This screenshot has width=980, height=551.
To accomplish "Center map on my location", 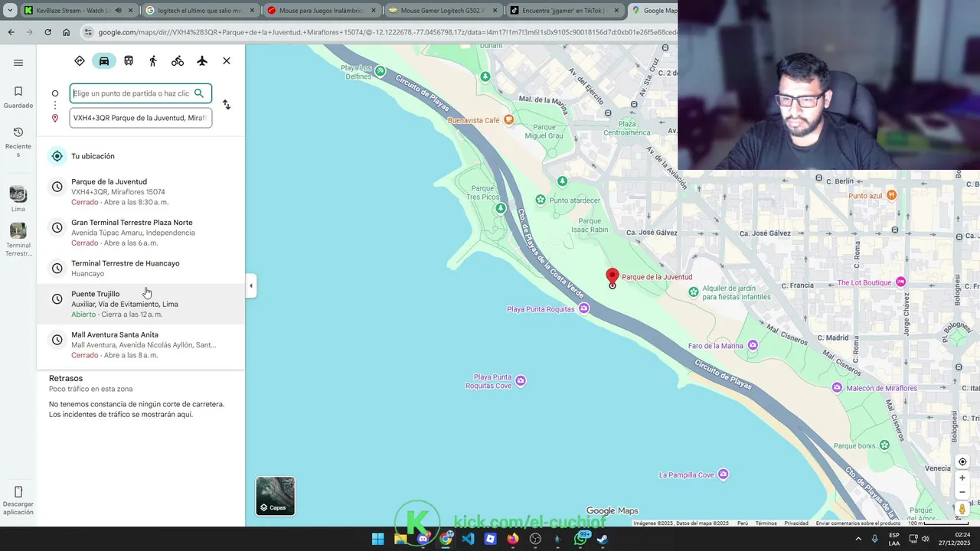I will click(x=962, y=461).
